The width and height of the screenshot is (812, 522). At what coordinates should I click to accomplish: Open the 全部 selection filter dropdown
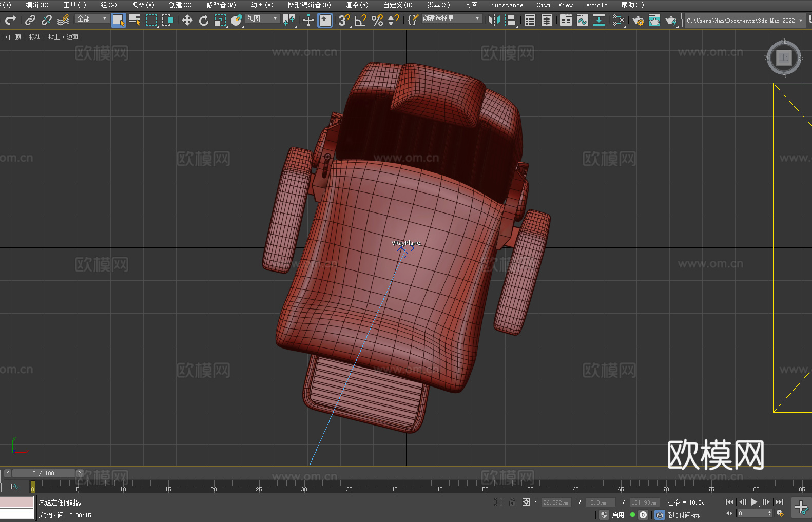point(92,18)
